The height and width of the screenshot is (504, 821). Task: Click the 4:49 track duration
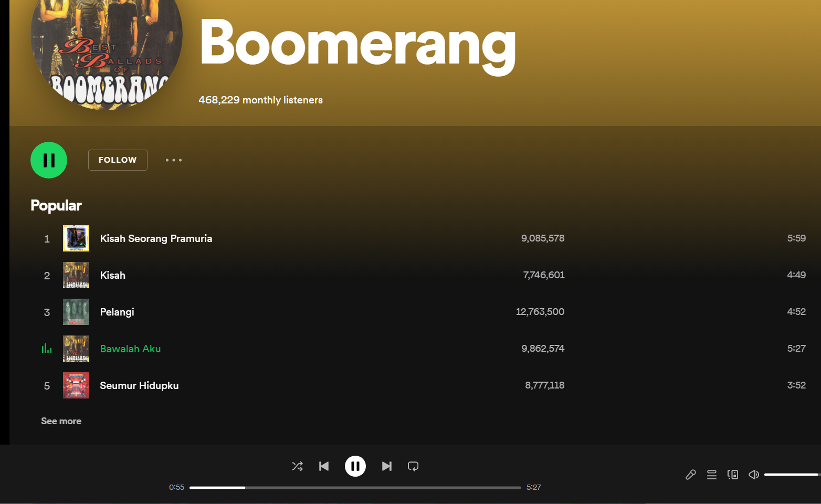click(x=796, y=275)
